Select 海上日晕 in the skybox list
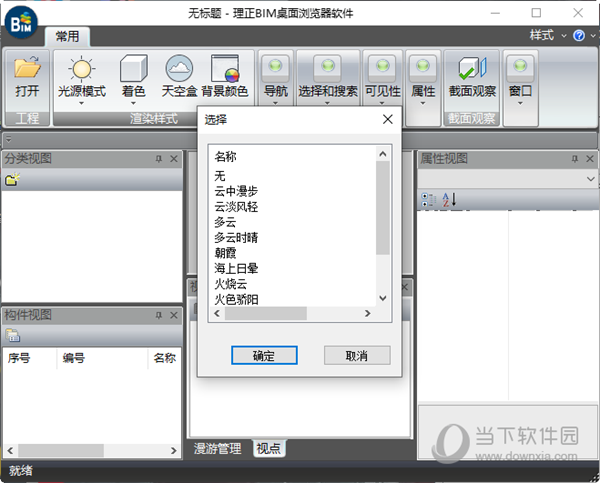 236,268
